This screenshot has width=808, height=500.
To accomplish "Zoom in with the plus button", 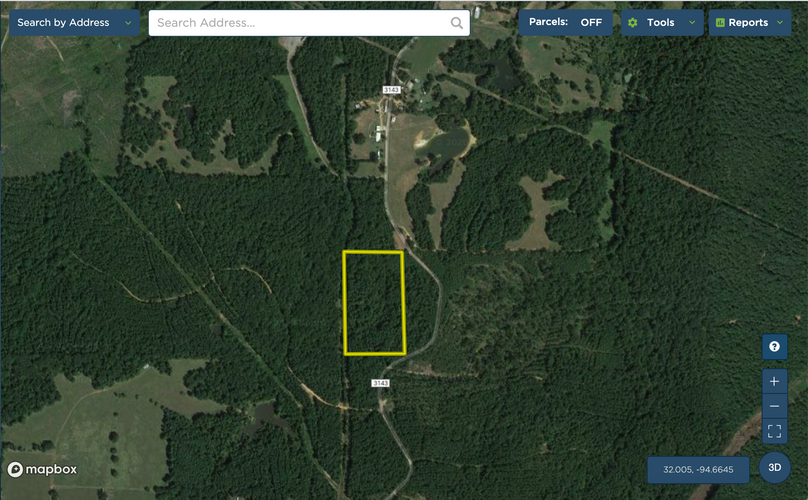I will 775,381.
